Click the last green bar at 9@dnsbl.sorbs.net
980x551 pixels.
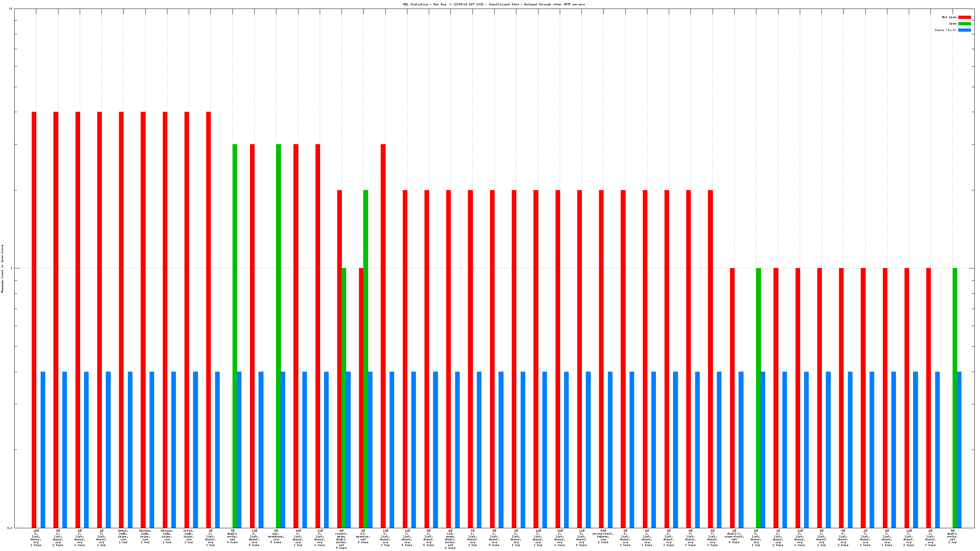954,397
